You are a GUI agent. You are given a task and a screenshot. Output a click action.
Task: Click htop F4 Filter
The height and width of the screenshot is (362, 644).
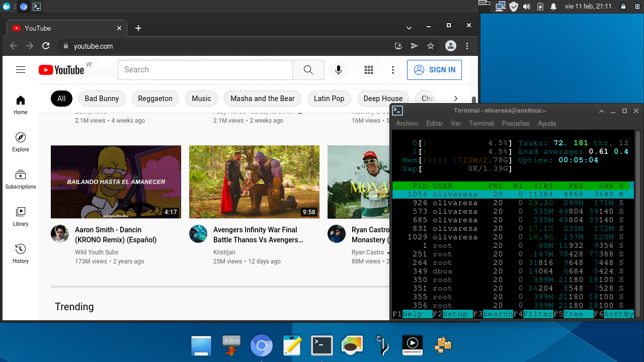533,314
